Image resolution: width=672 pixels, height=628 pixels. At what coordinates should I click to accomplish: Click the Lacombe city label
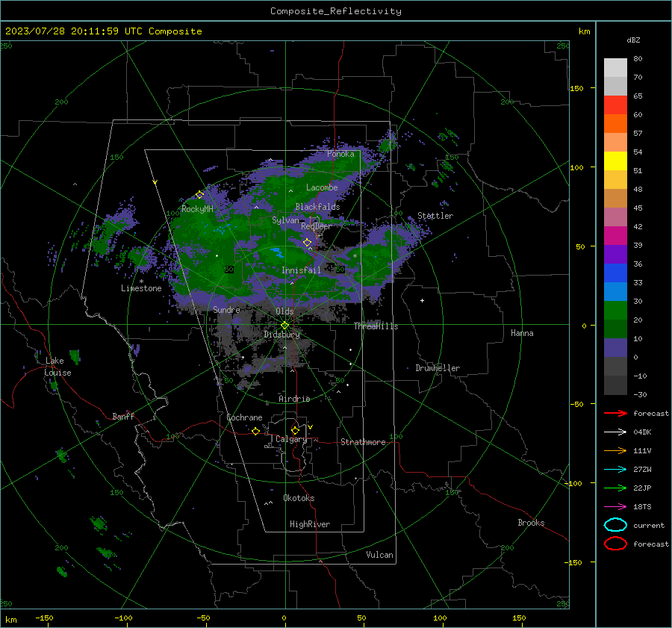pyautogui.click(x=322, y=187)
